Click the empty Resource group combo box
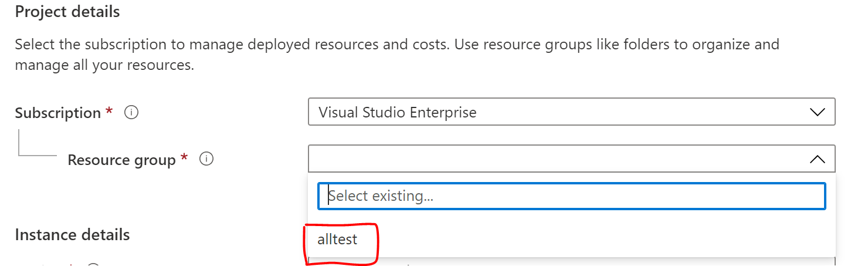This screenshot has height=266, width=868. coord(571,159)
